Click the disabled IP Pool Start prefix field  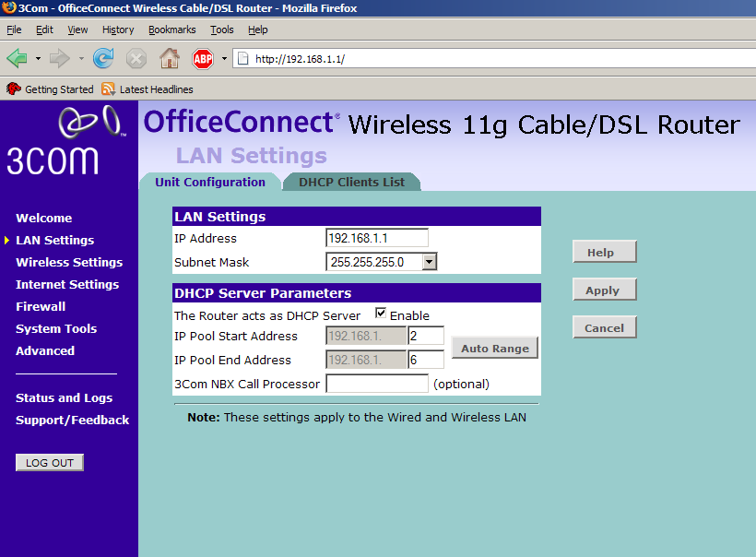366,336
